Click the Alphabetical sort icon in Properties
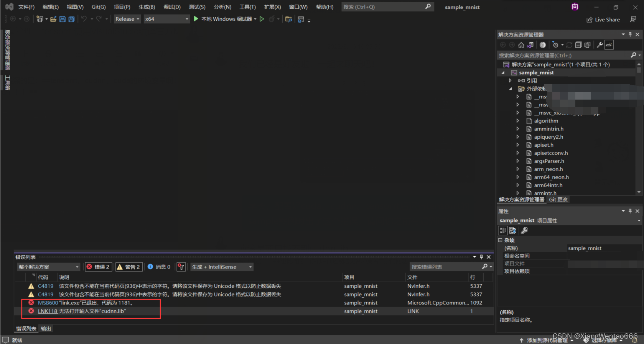The height and width of the screenshot is (344, 644). pyautogui.click(x=512, y=230)
